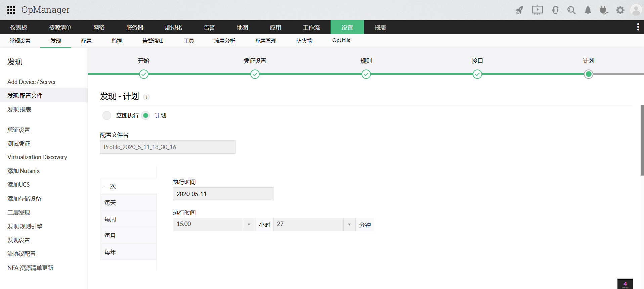The width and height of the screenshot is (644, 289).
Task: Click the power plug icon
Action: 604,10
